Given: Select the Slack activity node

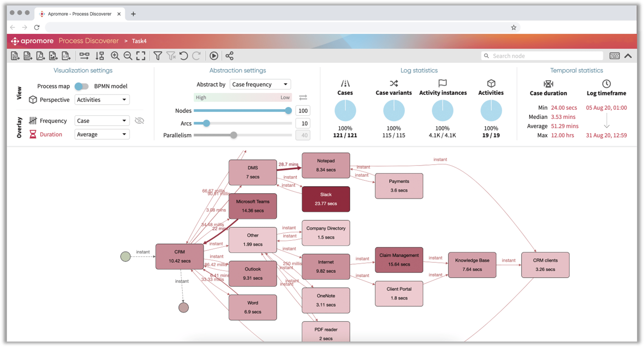Looking at the screenshot, I should pos(326,199).
